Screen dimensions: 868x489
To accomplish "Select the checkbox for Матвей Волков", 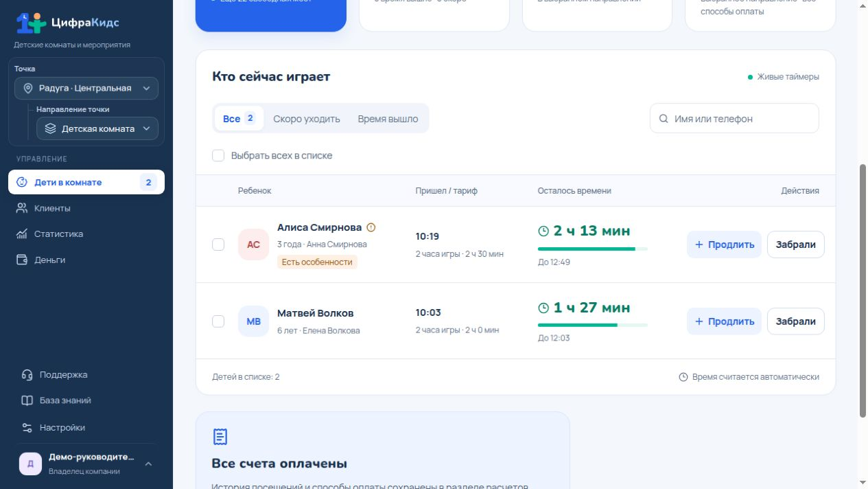I will point(218,321).
